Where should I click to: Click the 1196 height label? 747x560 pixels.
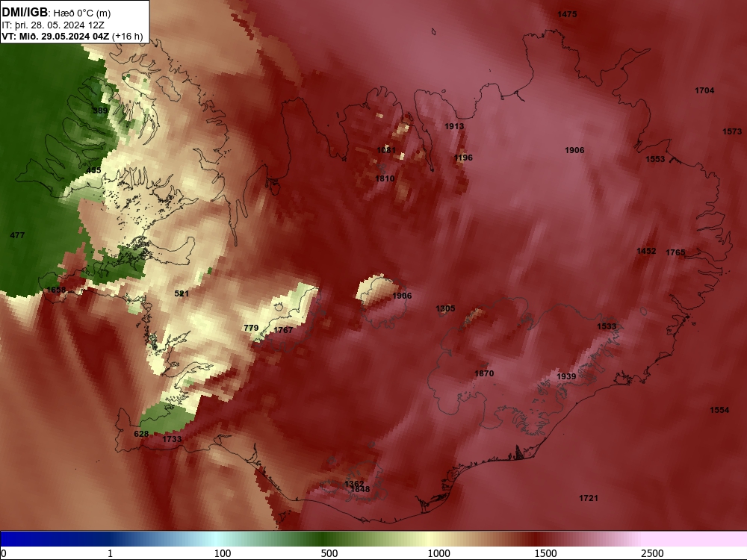click(463, 158)
